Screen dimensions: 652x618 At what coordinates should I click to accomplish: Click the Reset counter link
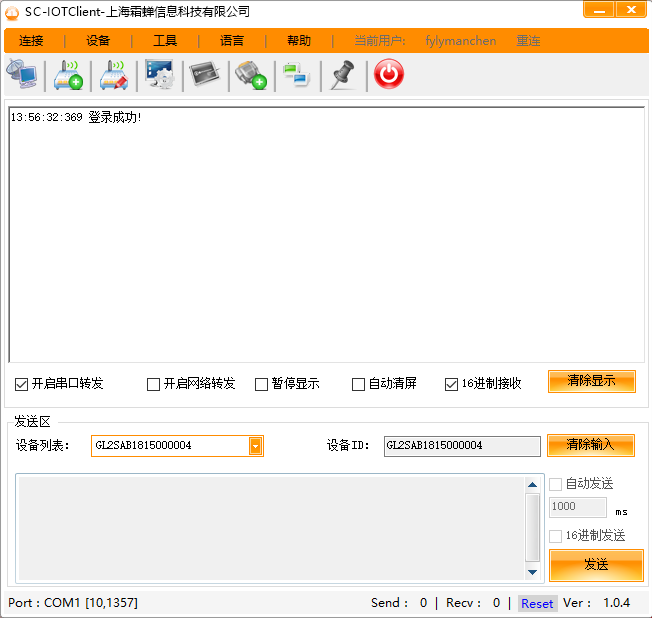(x=537, y=603)
